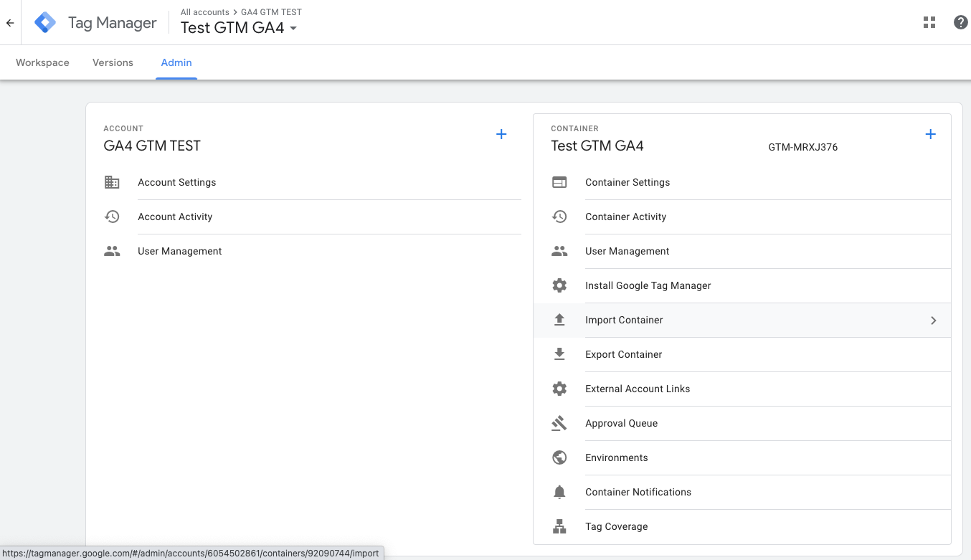Open Container Settings

(742, 182)
